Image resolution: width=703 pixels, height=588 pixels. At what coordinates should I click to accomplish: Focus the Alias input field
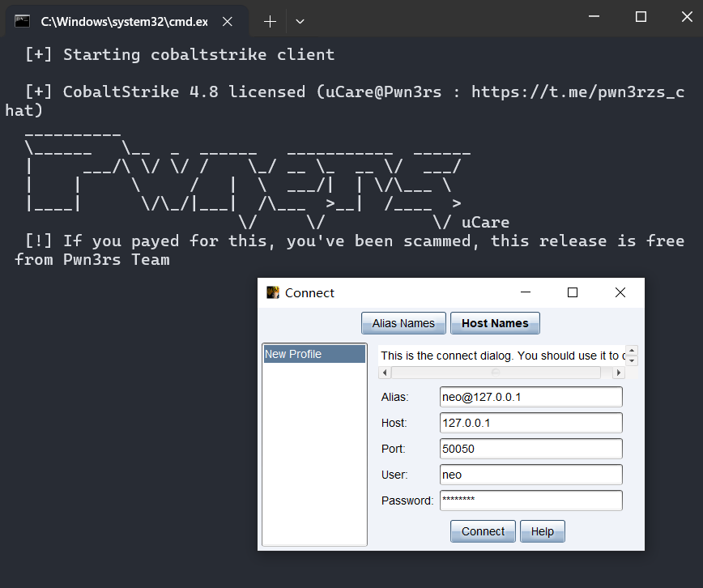click(x=530, y=397)
